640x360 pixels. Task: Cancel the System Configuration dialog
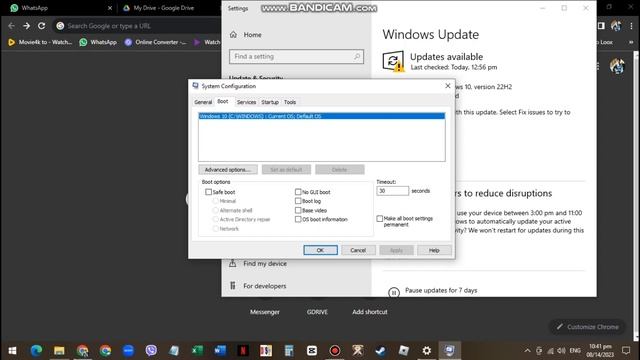[358, 250]
